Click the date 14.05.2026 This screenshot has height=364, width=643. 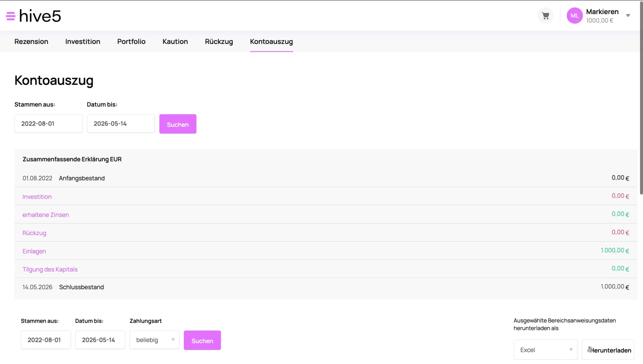click(38, 287)
